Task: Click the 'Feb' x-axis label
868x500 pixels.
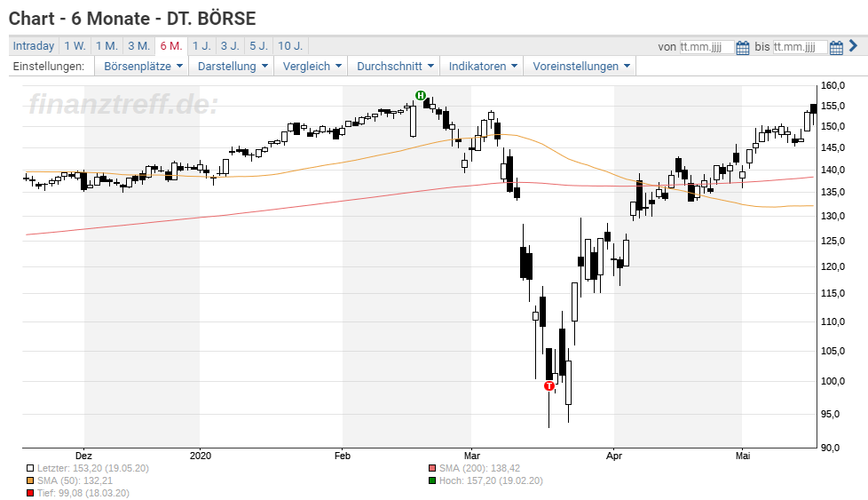Action: click(343, 456)
